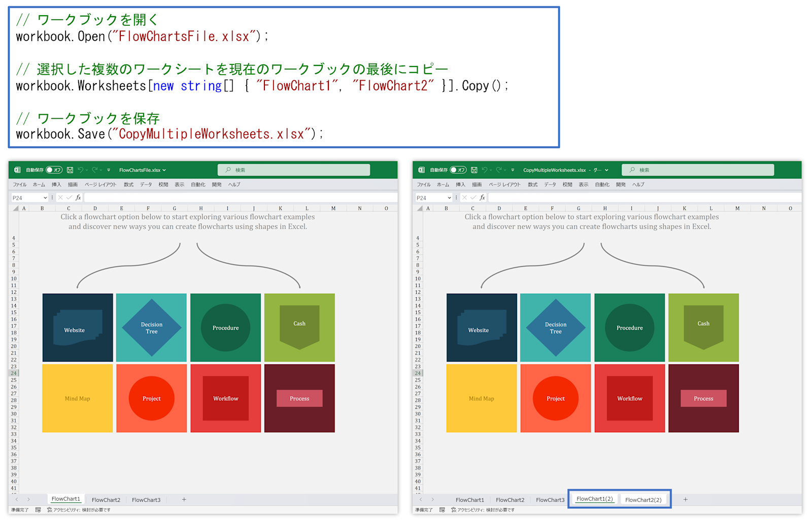The width and height of the screenshot is (812, 522).
Task: Open the Mind Map tile in FlowChartsFile window
Action: [78, 398]
